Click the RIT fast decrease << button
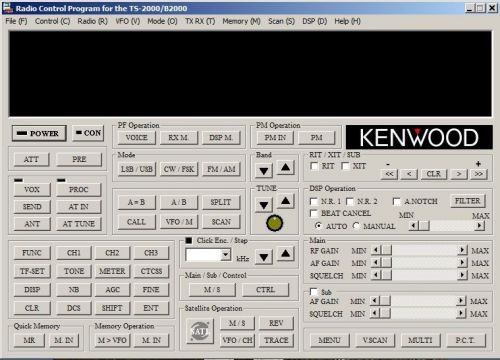 (389, 174)
